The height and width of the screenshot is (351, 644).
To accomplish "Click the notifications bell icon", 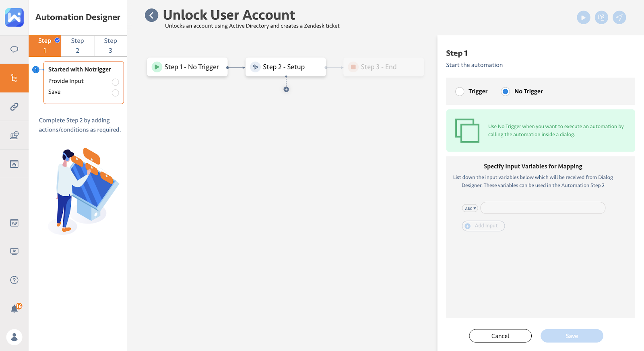I will [14, 308].
